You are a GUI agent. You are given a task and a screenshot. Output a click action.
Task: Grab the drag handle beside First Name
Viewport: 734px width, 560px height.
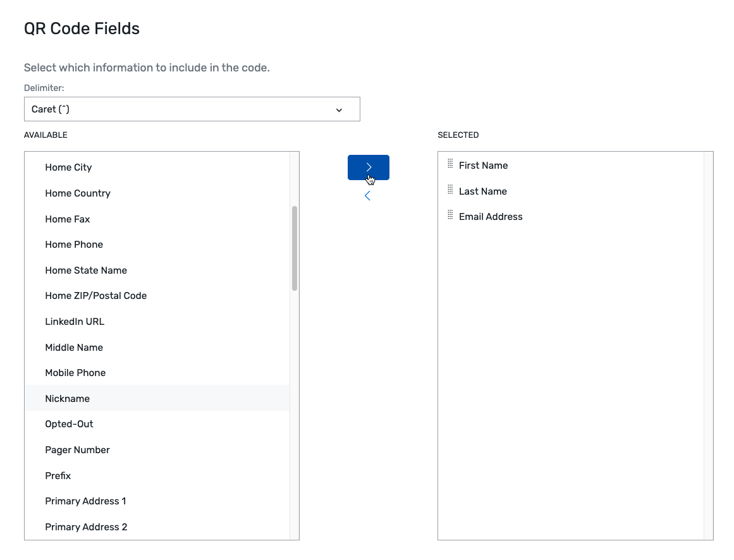(450, 164)
